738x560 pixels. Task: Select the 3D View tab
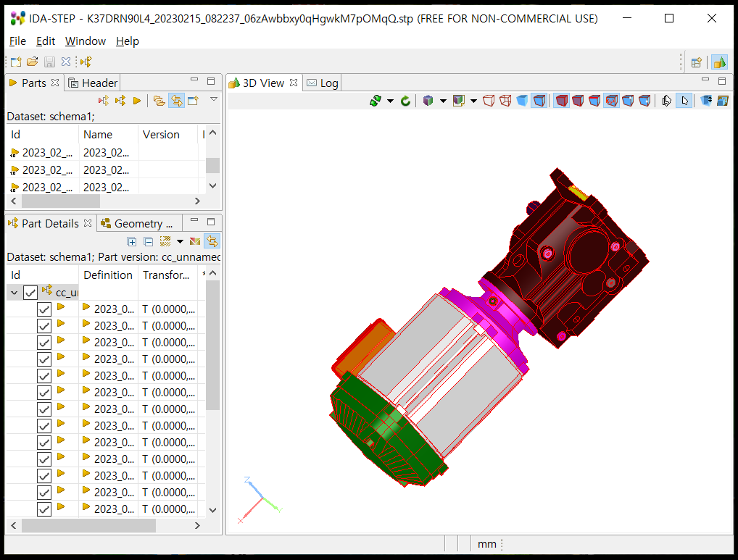point(257,83)
